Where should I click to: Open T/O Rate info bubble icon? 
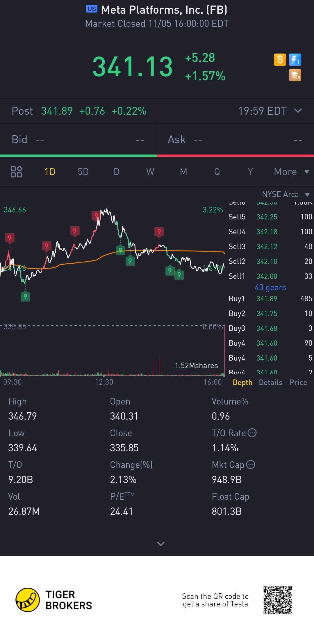click(252, 433)
